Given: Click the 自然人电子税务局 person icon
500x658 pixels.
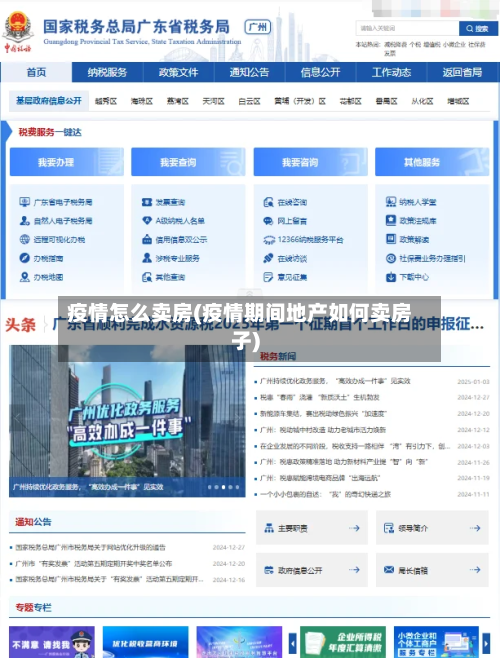Looking at the screenshot, I should (24, 221).
